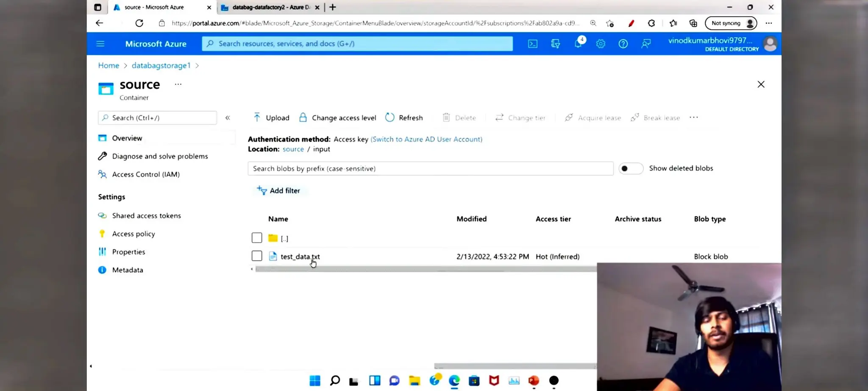Viewport: 868px width, 391px height.
Task: Open Windows taskbar search
Action: click(x=335, y=380)
